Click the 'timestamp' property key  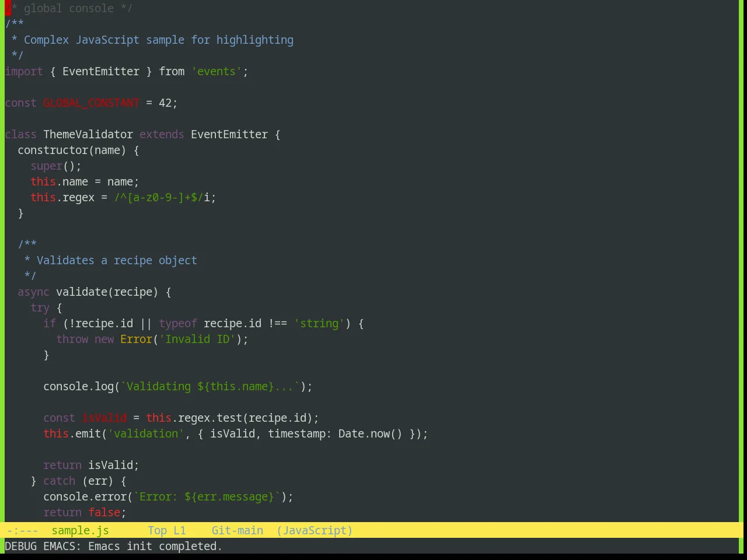point(296,433)
